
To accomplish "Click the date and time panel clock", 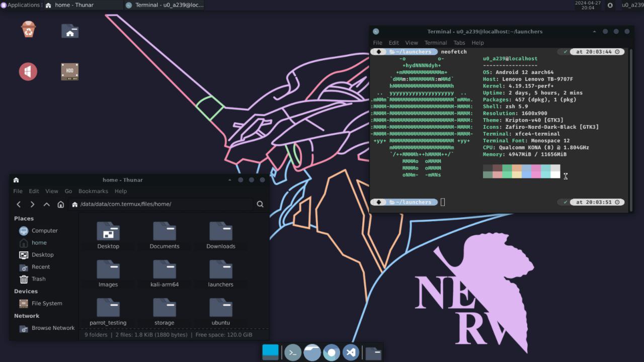I will tap(588, 5).
